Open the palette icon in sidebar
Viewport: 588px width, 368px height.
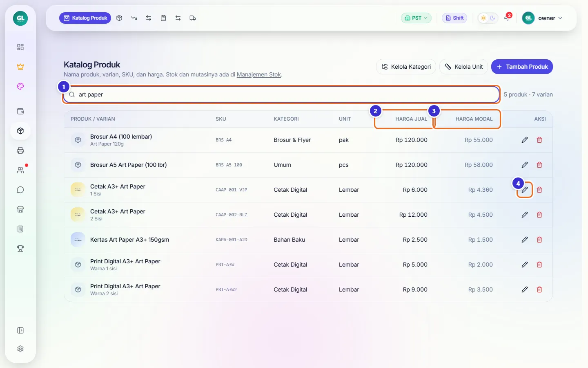click(x=20, y=86)
